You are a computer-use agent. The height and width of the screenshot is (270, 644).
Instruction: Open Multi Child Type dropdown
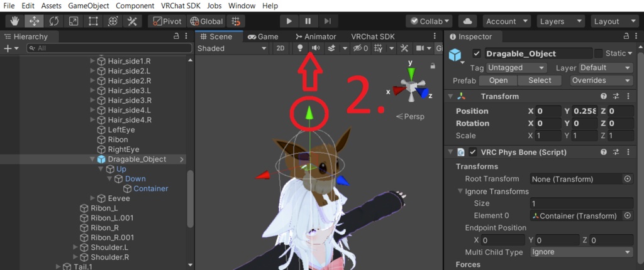coord(582,252)
